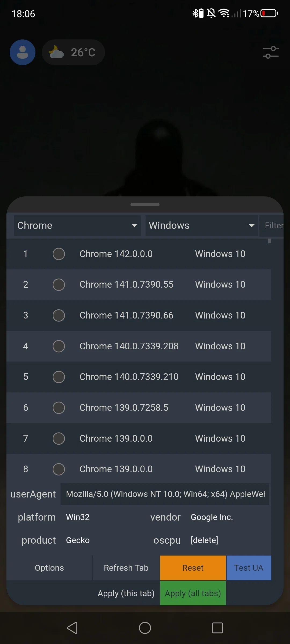Tap the Bluetooth status icon
Screen dimensions: 290x644
coord(198,13)
